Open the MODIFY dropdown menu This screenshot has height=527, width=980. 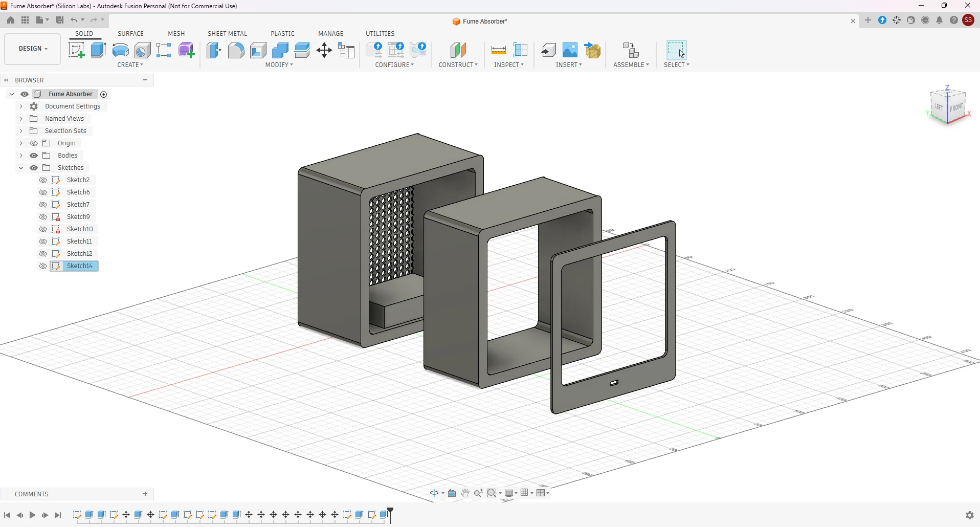[x=280, y=65]
